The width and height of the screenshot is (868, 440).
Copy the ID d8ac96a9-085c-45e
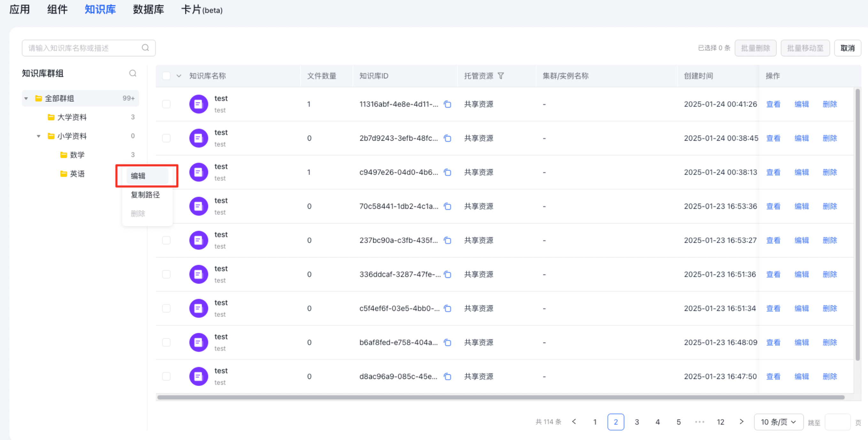coord(447,377)
